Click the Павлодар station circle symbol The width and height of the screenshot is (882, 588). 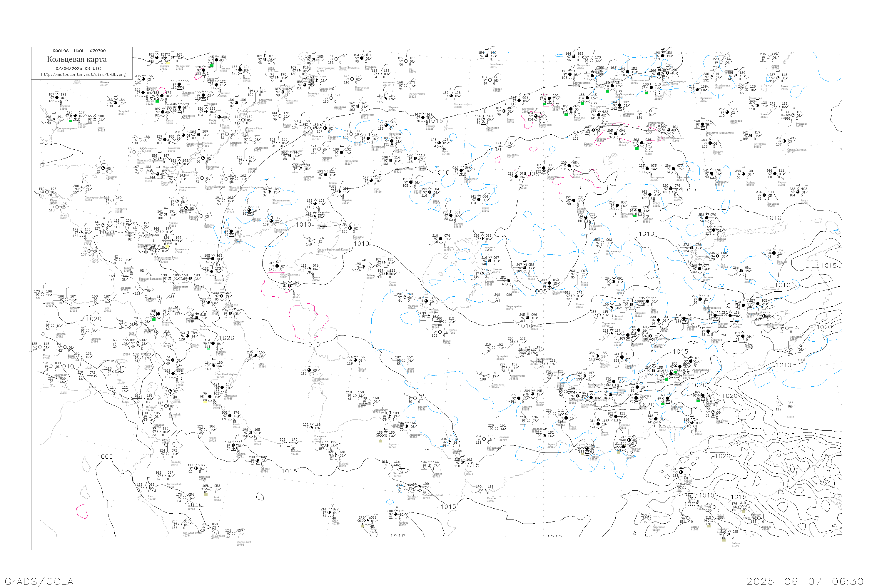pyautogui.click(x=727, y=112)
